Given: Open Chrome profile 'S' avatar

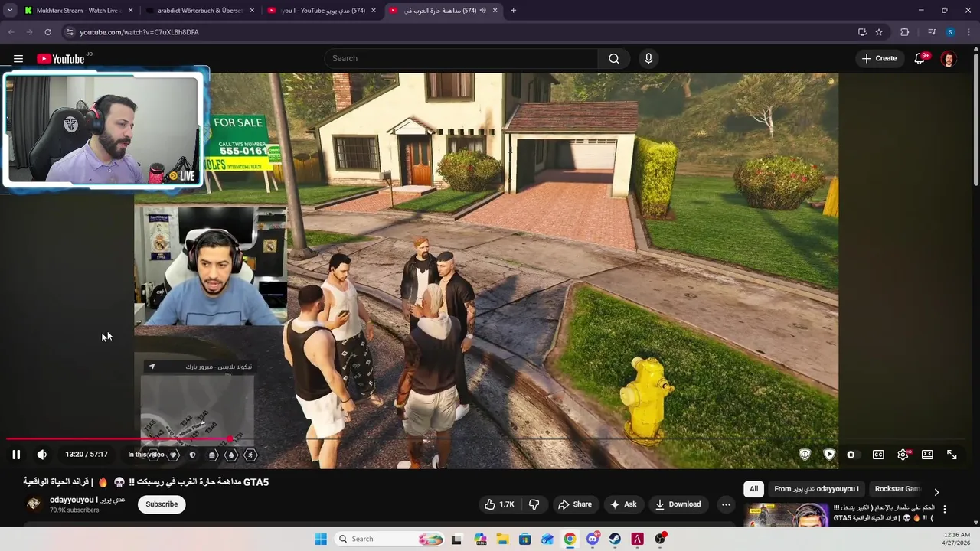Looking at the screenshot, I should click(950, 32).
